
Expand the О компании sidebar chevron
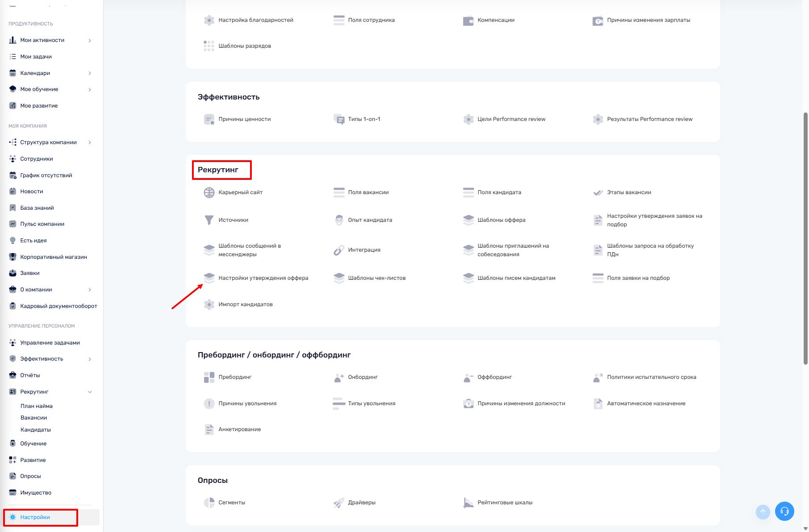90,290
